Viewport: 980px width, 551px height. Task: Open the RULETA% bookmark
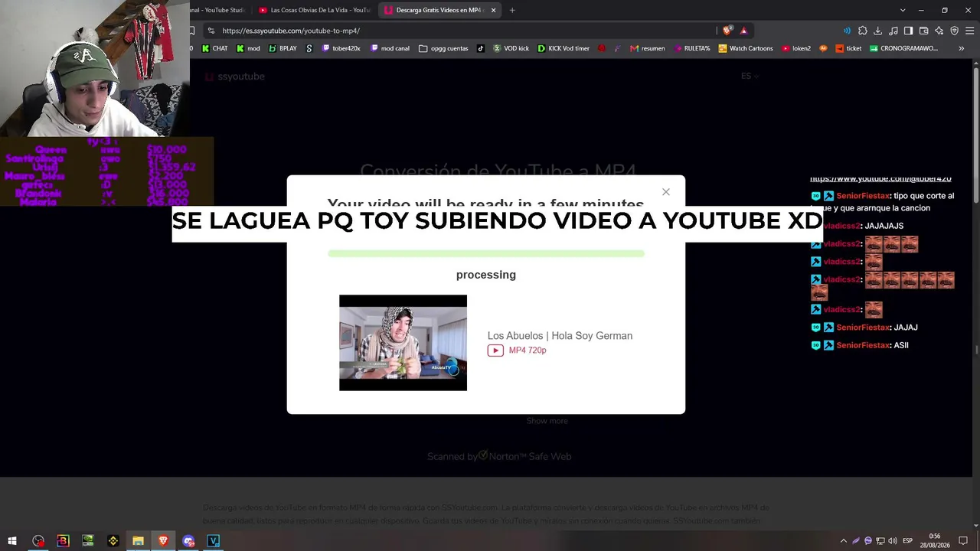coord(692,48)
